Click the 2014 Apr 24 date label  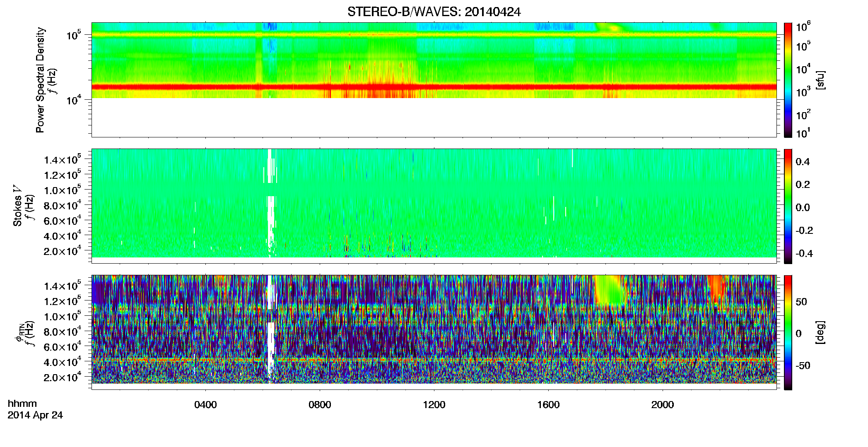35,415
